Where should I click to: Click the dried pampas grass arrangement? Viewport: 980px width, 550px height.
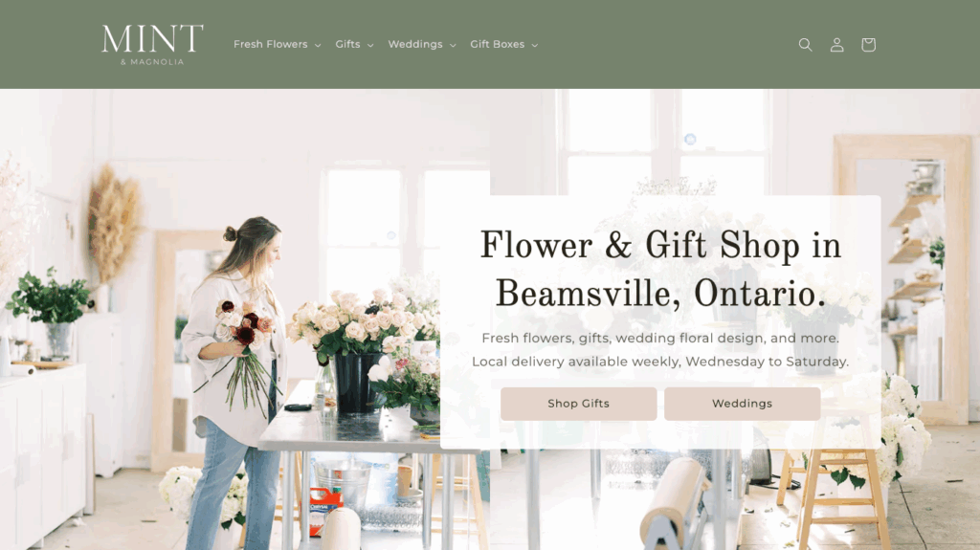(113, 225)
